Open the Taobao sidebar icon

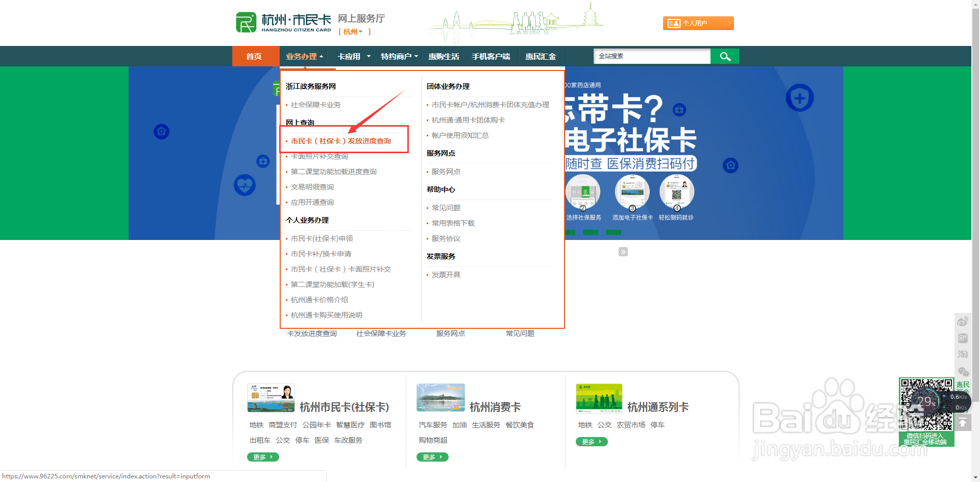[963, 354]
